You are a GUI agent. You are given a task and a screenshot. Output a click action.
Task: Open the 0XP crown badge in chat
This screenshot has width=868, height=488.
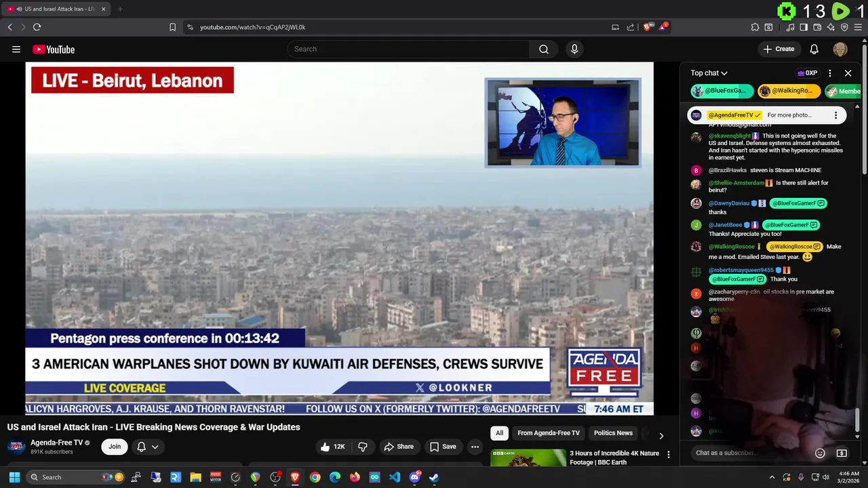point(807,73)
